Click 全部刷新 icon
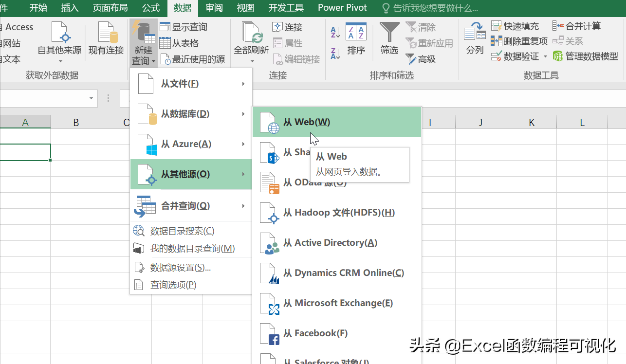 coord(252,33)
